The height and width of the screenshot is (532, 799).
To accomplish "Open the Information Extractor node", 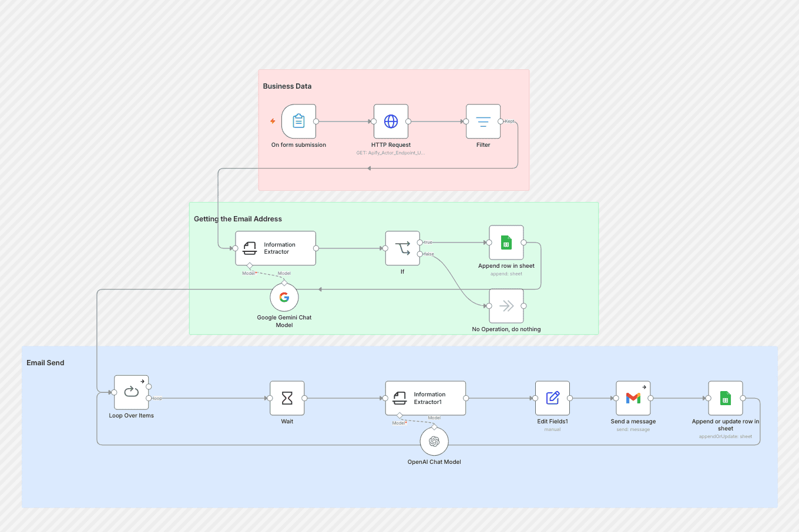I will coord(276,248).
